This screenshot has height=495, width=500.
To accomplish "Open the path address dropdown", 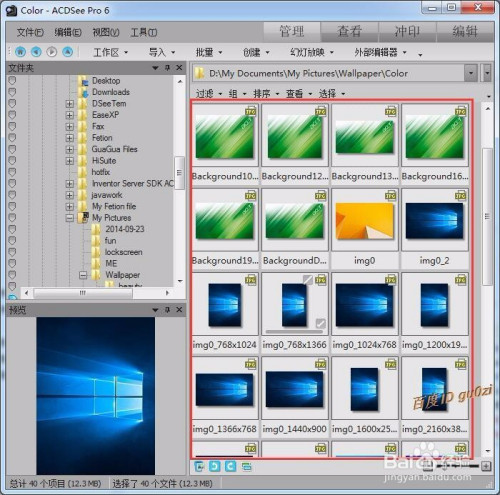I will point(471,73).
